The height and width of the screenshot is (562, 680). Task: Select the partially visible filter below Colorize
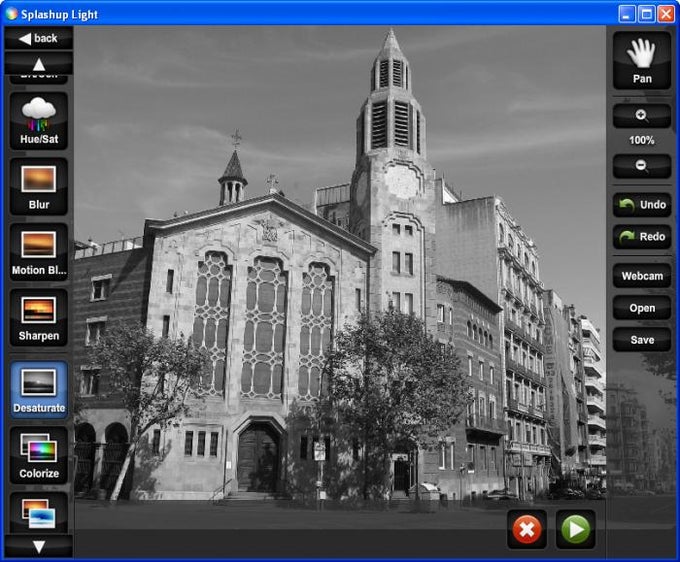pos(39,513)
